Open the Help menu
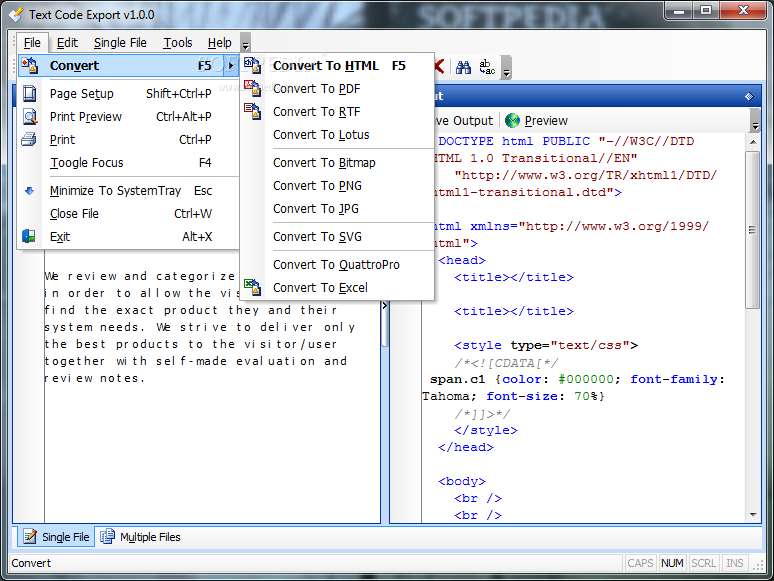The image size is (774, 581). pos(219,43)
